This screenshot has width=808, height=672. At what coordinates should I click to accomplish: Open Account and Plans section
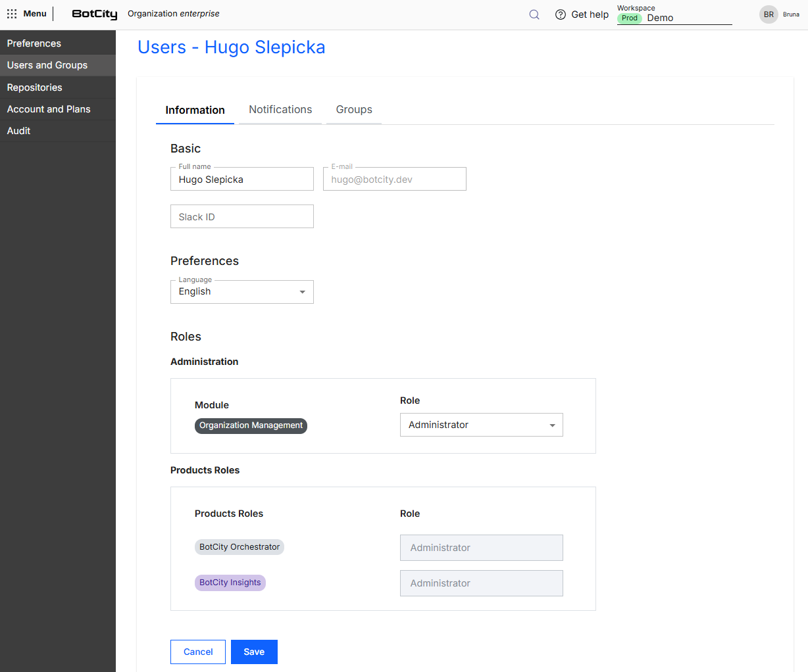(58, 109)
